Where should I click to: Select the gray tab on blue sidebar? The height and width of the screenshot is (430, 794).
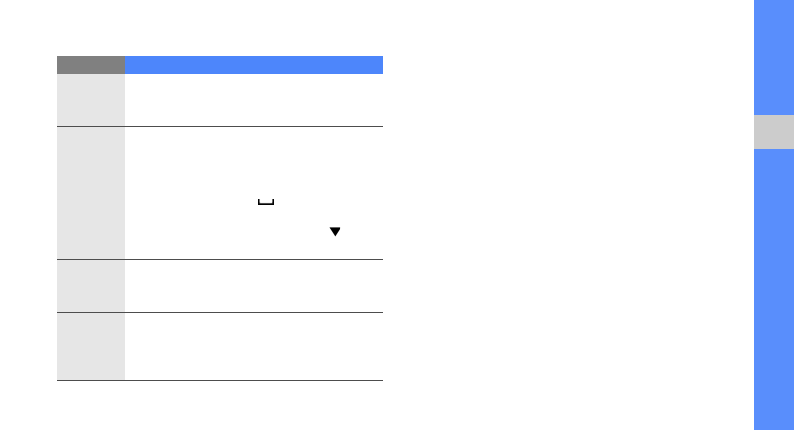point(773,132)
